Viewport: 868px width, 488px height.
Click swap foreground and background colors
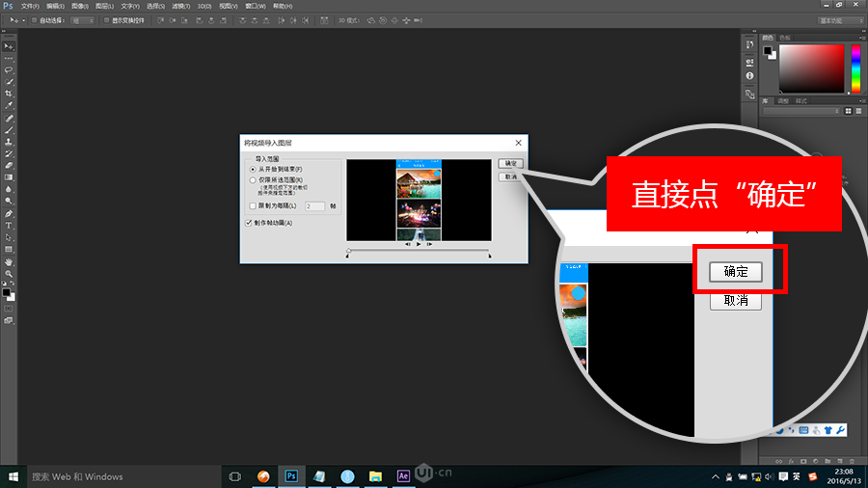coord(13,284)
